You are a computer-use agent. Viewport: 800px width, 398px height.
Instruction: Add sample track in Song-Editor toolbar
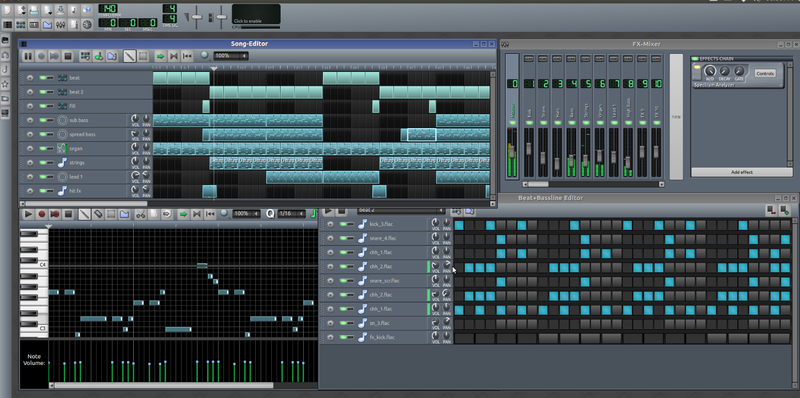[x=99, y=56]
